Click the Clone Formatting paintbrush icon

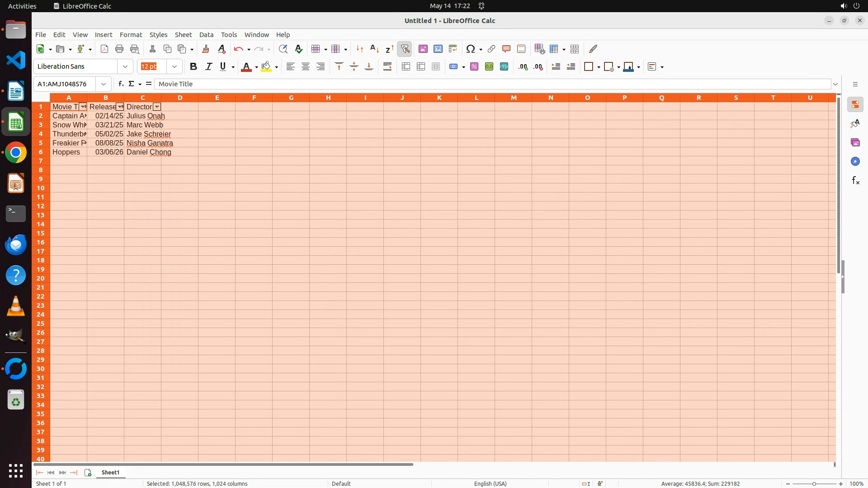[x=206, y=49]
